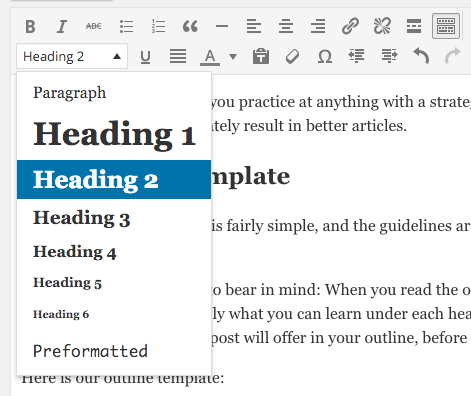The height and width of the screenshot is (396, 471).
Task: Remove link with unlink icon
Action: pos(382,26)
